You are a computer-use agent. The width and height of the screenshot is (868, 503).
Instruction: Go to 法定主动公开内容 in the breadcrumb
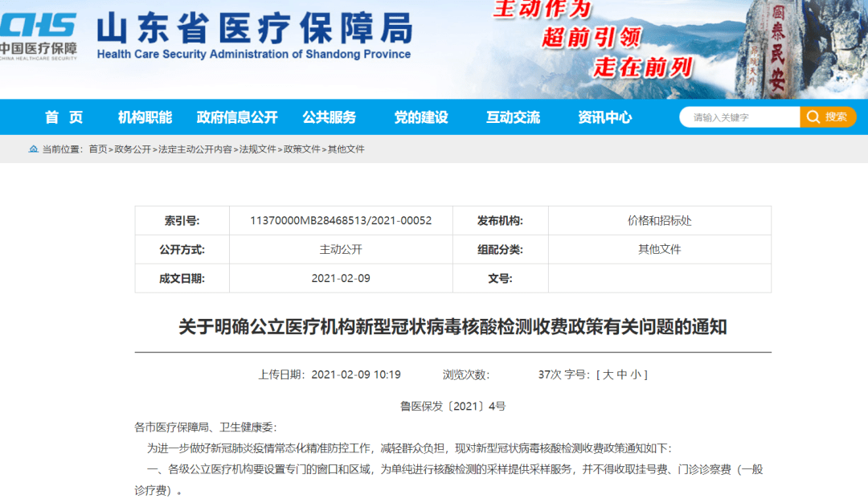coord(195,149)
